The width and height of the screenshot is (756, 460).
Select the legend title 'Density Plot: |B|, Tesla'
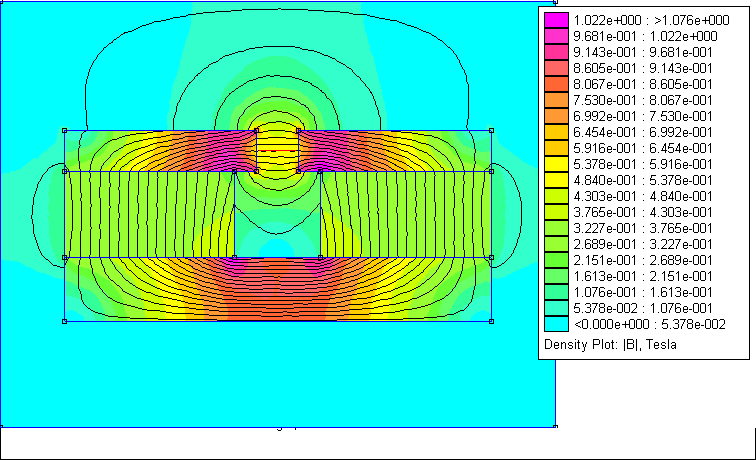pyautogui.click(x=610, y=345)
